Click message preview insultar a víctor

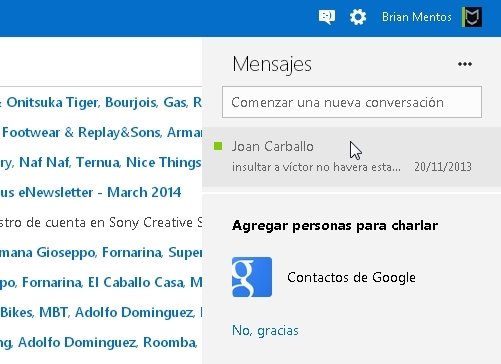point(316,167)
